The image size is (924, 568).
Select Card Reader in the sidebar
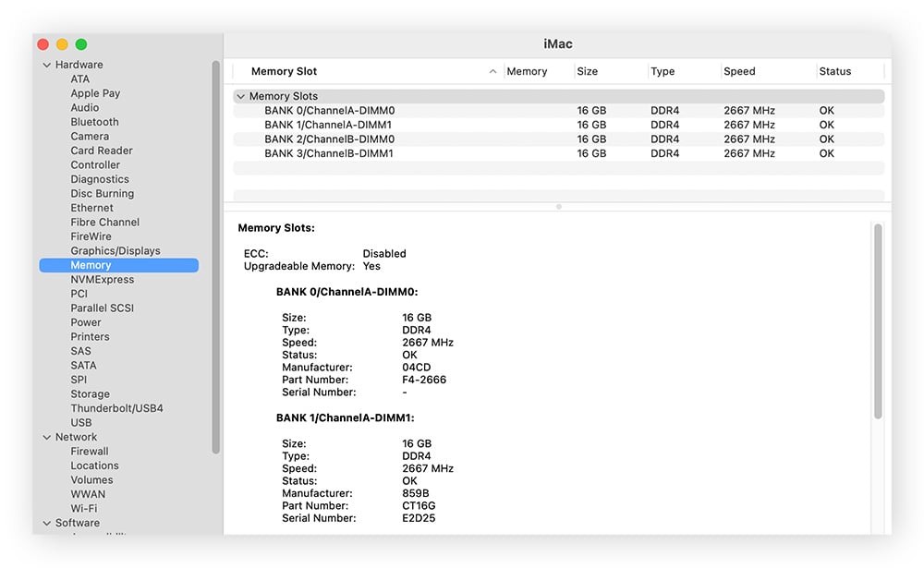[x=102, y=151]
